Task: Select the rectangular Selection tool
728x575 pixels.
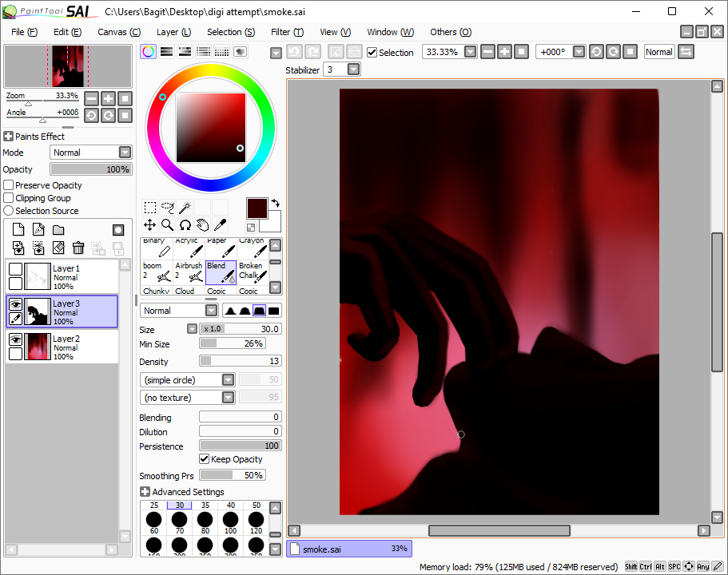Action: pos(149,207)
